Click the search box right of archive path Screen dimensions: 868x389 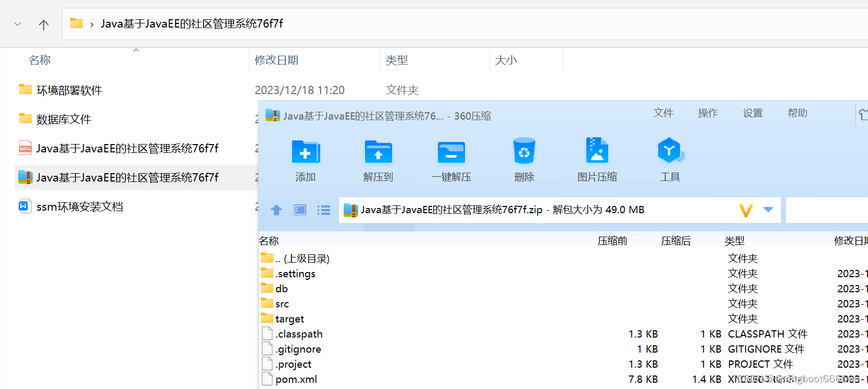click(826, 210)
